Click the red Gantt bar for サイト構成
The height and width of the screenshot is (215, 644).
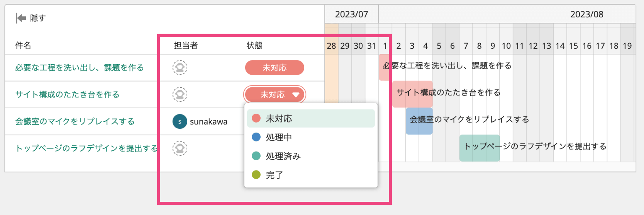(x=412, y=94)
